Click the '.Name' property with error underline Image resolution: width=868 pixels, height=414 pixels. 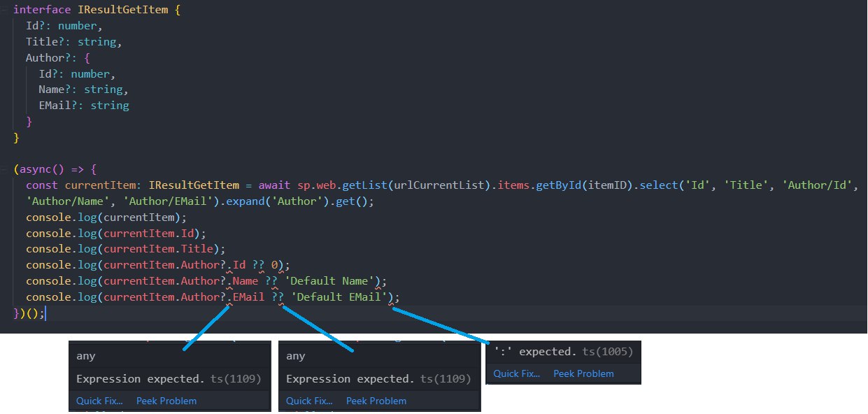243,282
